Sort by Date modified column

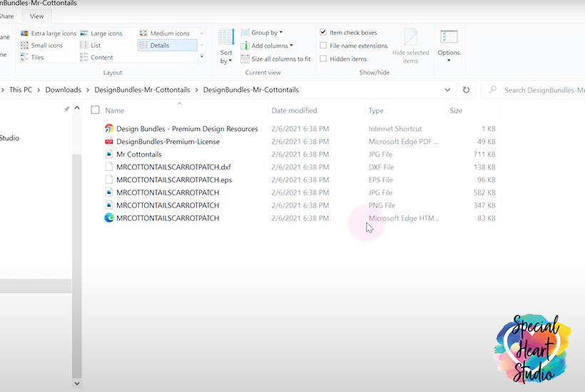tap(294, 110)
